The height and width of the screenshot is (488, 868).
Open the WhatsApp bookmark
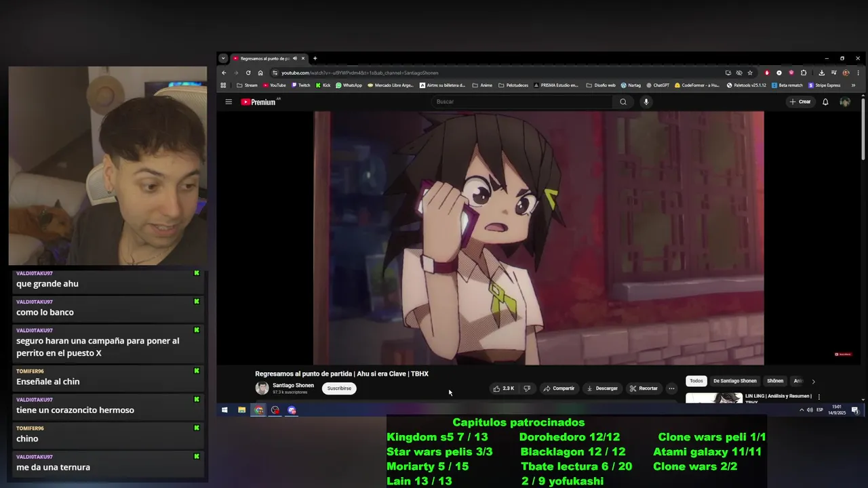tap(349, 85)
